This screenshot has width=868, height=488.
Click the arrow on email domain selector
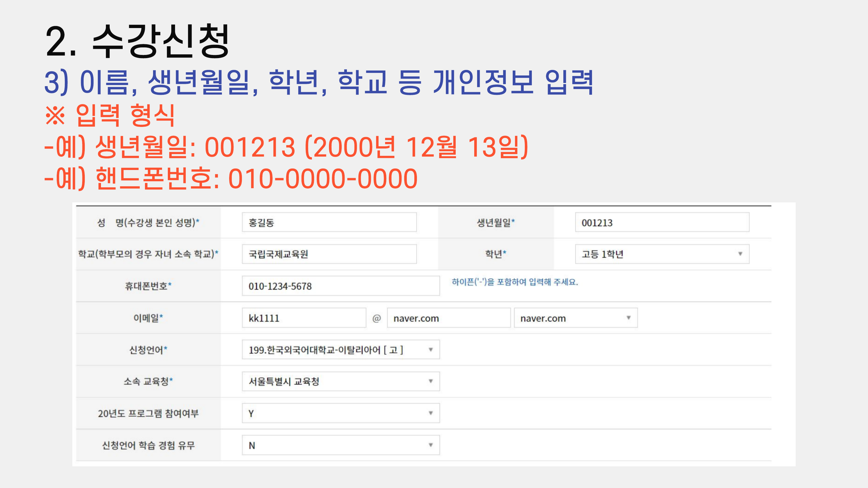pos(628,318)
